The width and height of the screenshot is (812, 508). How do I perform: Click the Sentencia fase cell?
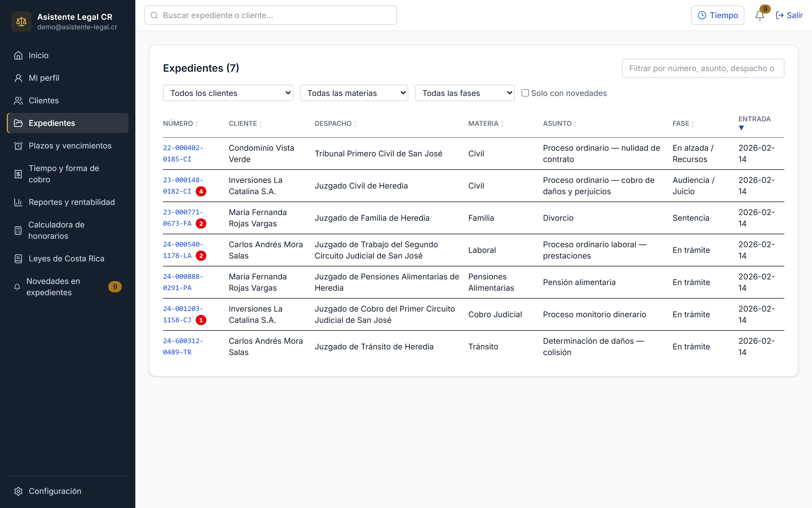point(691,218)
